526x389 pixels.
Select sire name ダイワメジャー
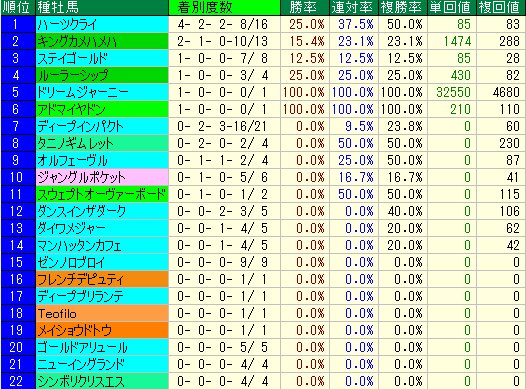pyautogui.click(x=71, y=228)
